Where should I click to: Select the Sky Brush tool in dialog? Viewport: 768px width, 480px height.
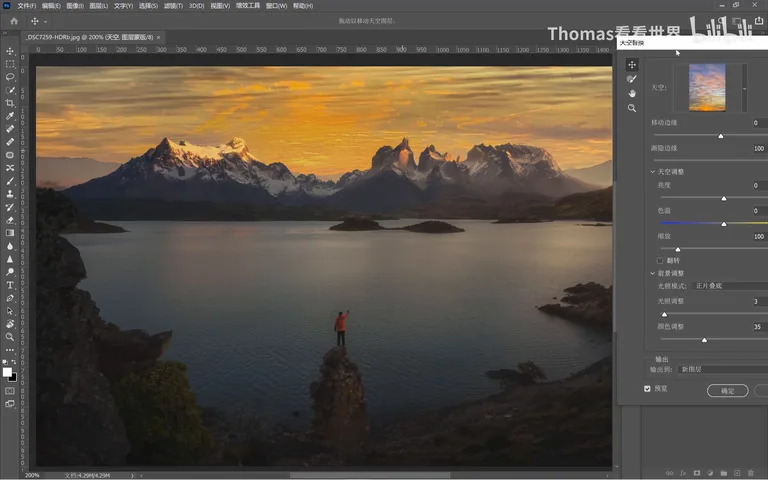(632, 79)
